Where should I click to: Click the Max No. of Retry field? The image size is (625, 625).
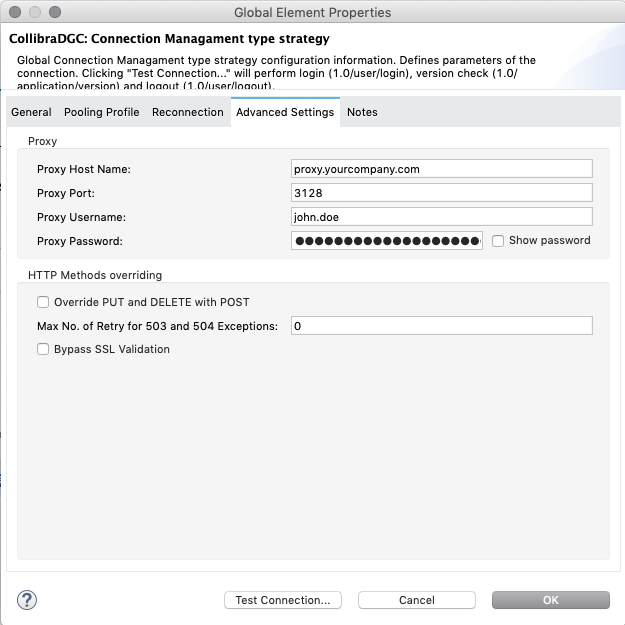tap(441, 326)
